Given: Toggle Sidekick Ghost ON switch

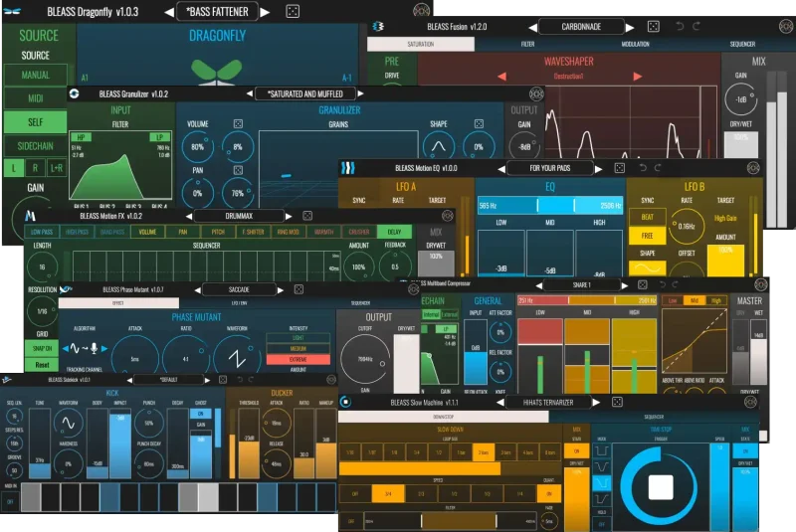Looking at the screenshot, I should [201, 414].
